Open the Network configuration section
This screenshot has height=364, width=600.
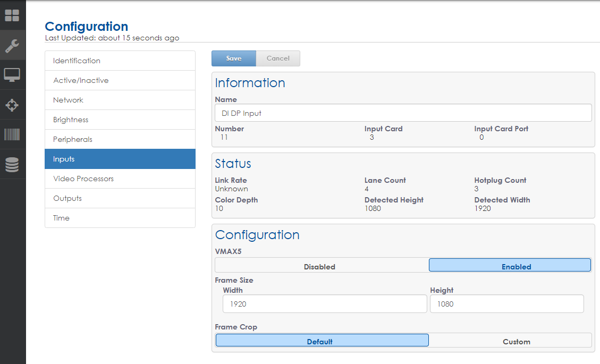point(120,100)
